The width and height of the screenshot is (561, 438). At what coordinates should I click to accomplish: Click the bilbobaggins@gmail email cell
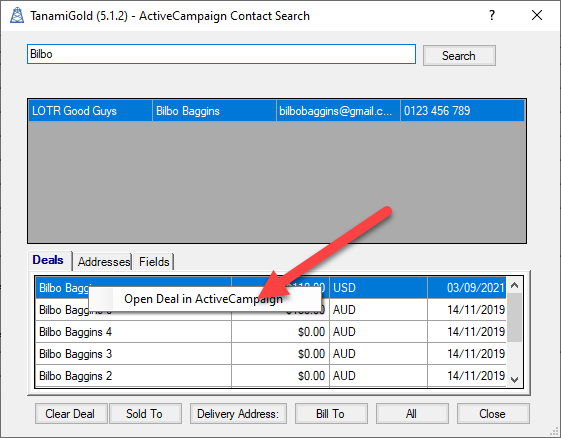coord(338,111)
